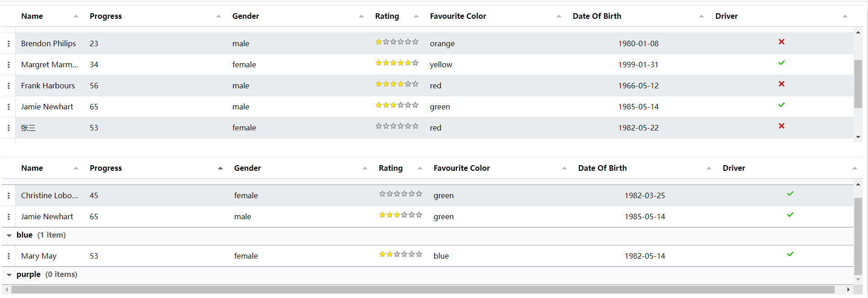Click row handle for Christine Lobo row
Image resolution: width=868 pixels, height=298 pixels.
tap(9, 195)
